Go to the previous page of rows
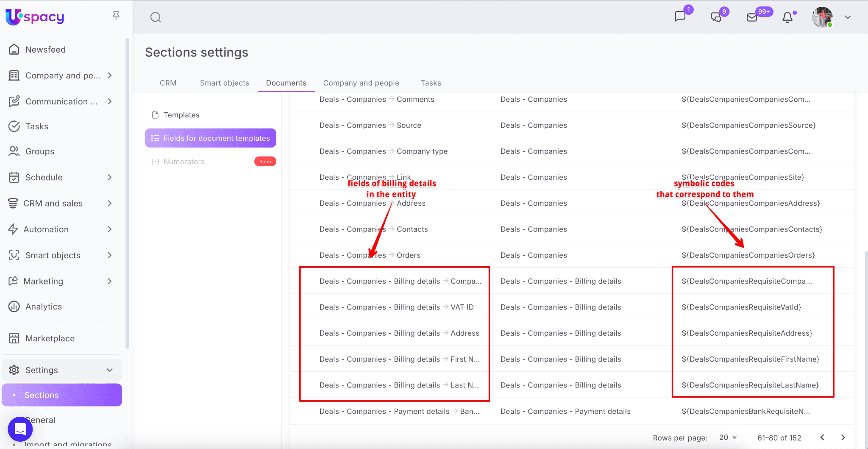The width and height of the screenshot is (868, 449). pos(822,438)
